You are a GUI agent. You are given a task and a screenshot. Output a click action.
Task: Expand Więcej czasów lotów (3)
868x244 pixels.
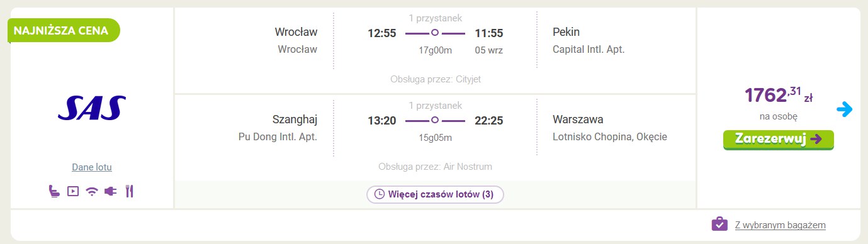[435, 194]
